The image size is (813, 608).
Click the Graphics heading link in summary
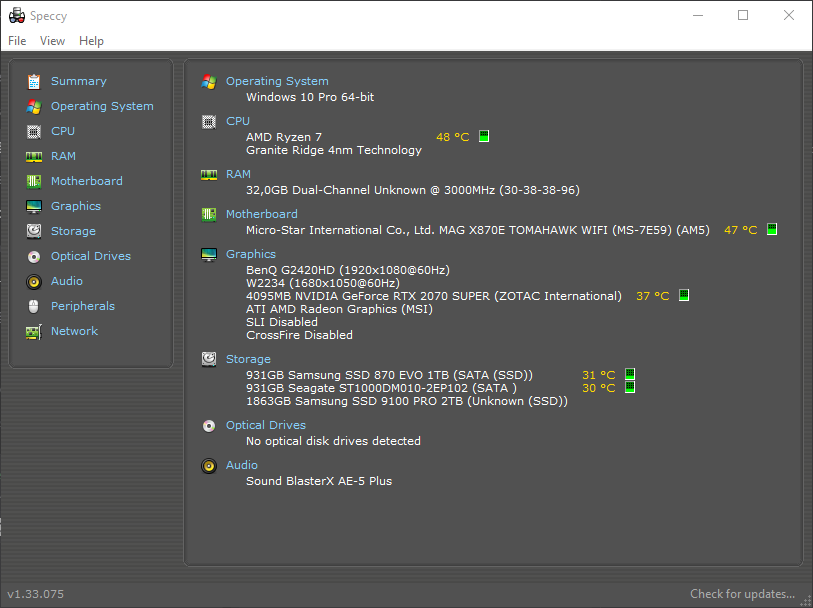click(251, 254)
